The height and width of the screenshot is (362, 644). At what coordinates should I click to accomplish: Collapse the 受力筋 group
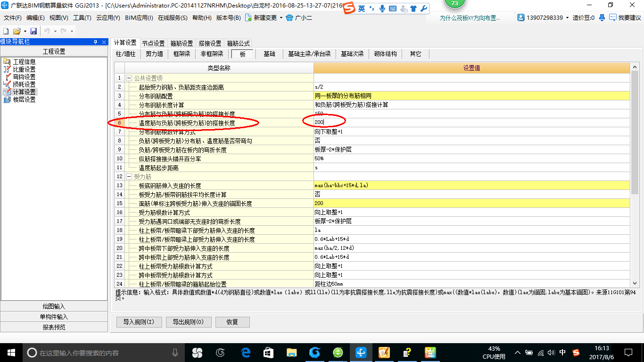129,177
